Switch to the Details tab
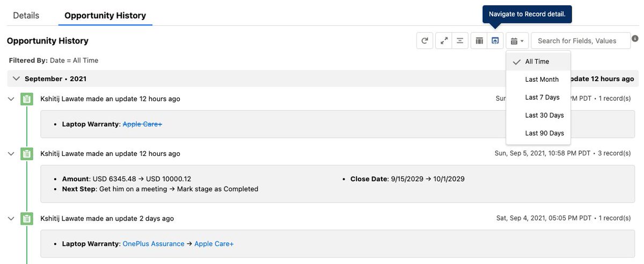Viewport: 644px width, 264px height. (26, 16)
